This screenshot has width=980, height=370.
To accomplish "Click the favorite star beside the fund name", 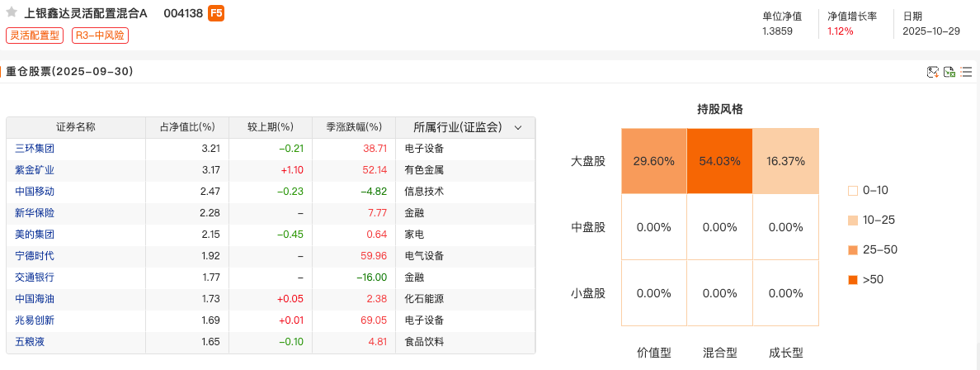I will click(x=12, y=13).
